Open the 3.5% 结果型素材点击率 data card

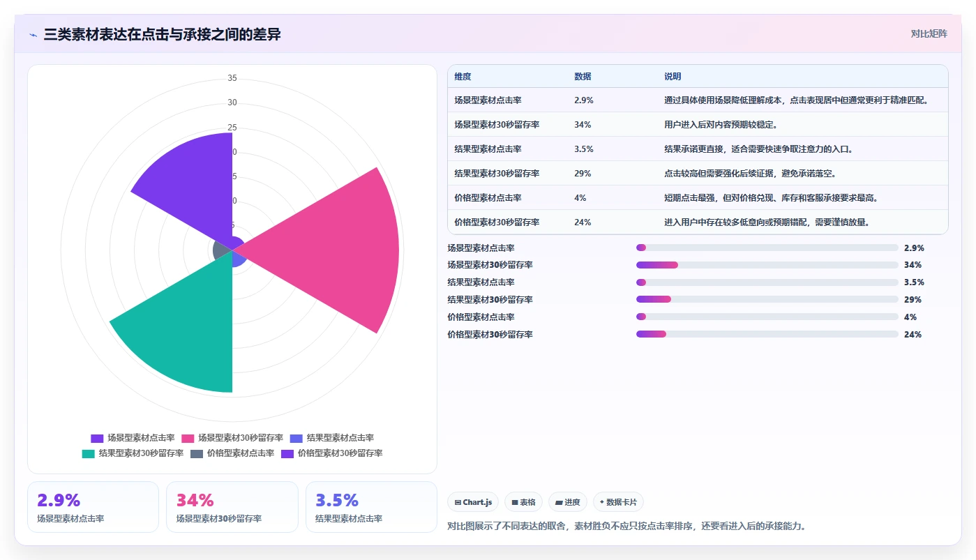371,507
